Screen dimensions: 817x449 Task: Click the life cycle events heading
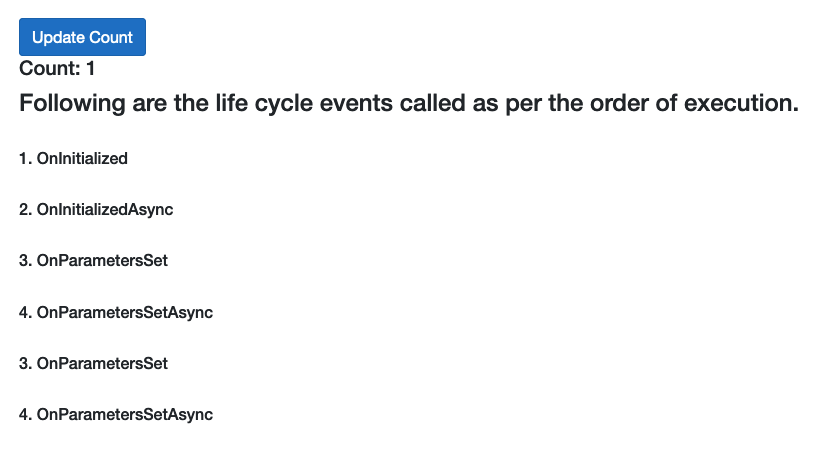409,103
